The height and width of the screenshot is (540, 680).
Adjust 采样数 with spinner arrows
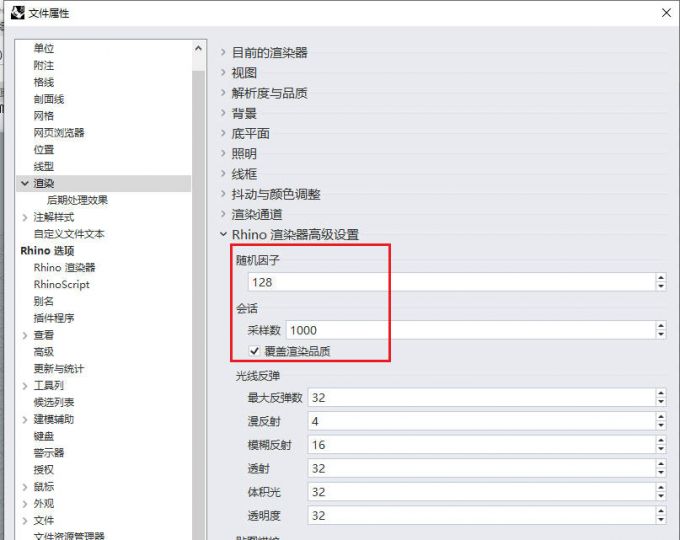point(661,330)
